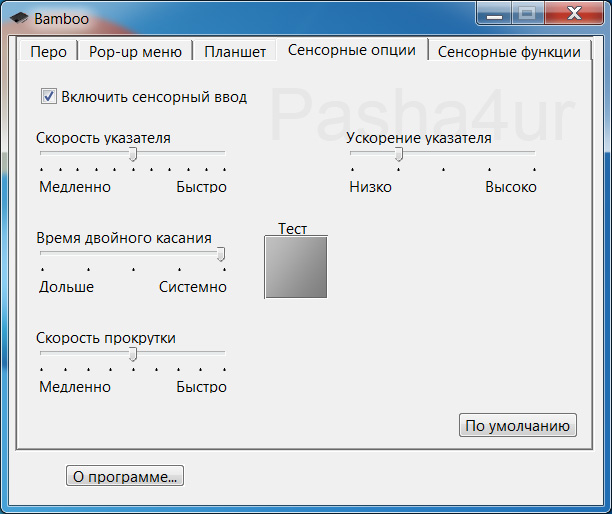612x514 pixels.
Task: Open the Планшет tab
Action: click(235, 51)
